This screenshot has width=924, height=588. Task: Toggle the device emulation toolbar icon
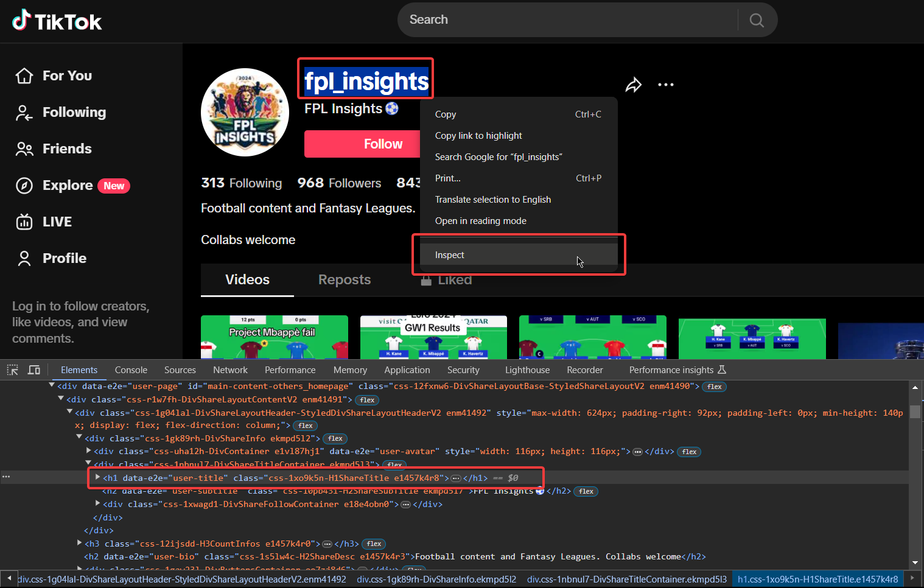point(33,369)
